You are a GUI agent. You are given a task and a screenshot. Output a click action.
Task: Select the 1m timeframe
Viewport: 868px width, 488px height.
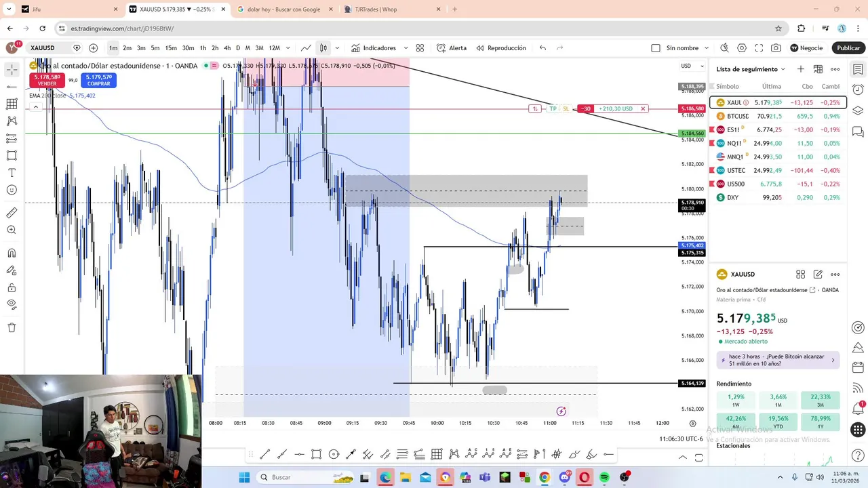pyautogui.click(x=113, y=48)
